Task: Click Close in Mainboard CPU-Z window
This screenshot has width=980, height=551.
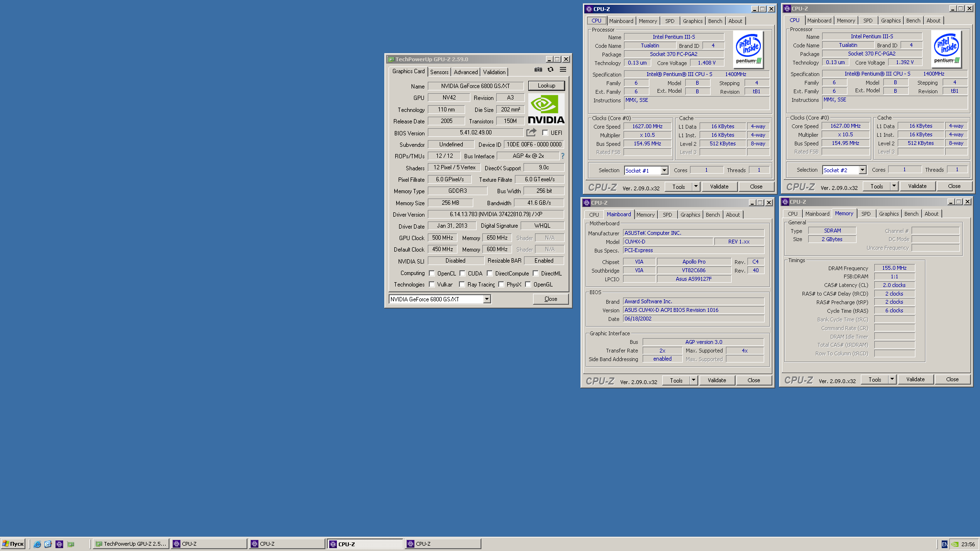Action: (754, 380)
